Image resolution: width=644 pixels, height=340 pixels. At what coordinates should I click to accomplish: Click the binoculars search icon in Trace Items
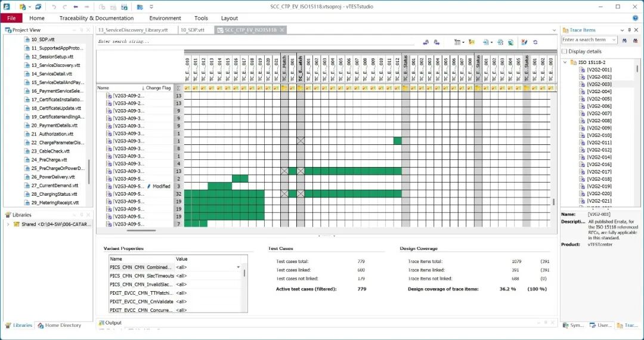(625, 40)
